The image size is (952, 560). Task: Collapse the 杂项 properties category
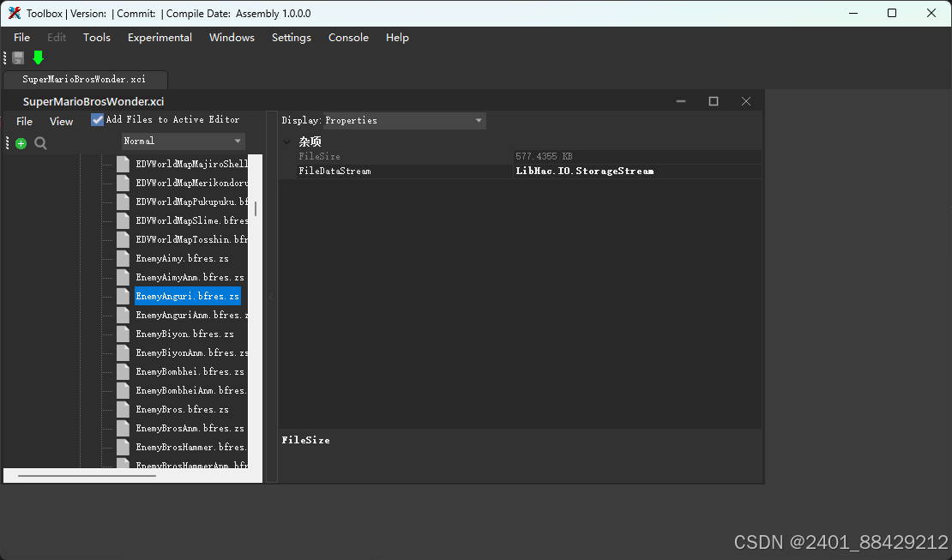(286, 142)
